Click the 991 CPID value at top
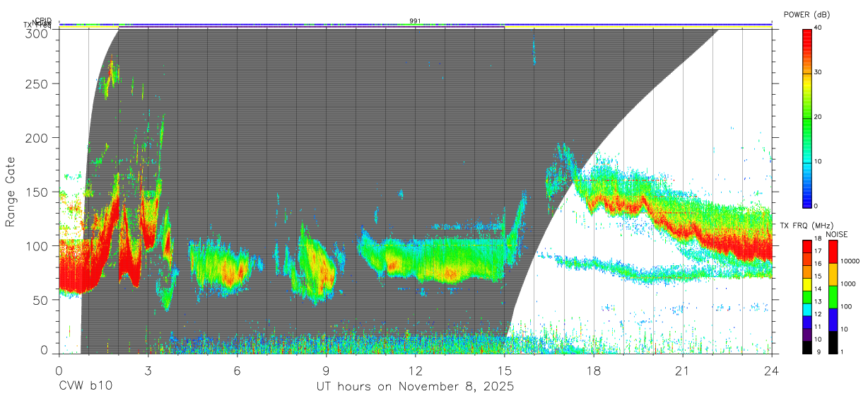Viewport: 868px width, 401px height. [415, 21]
